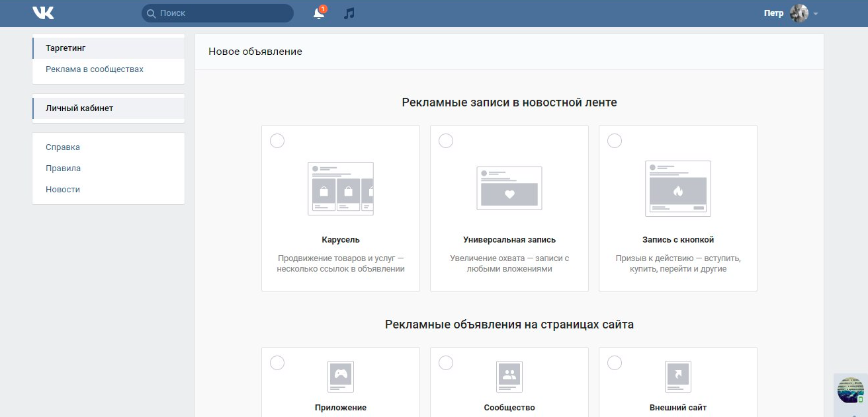Click the Carousel ad format illustration
Image resolution: width=868 pixels, height=417 pixels.
[341, 188]
